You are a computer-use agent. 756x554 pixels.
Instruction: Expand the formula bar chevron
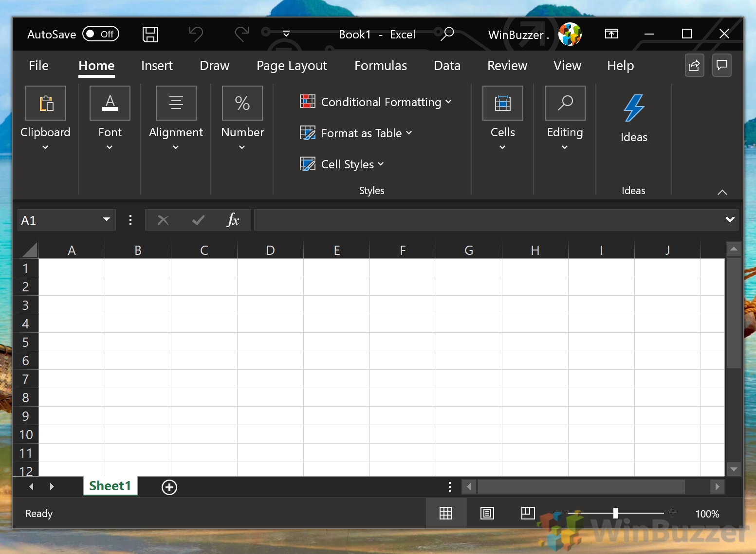tap(730, 220)
